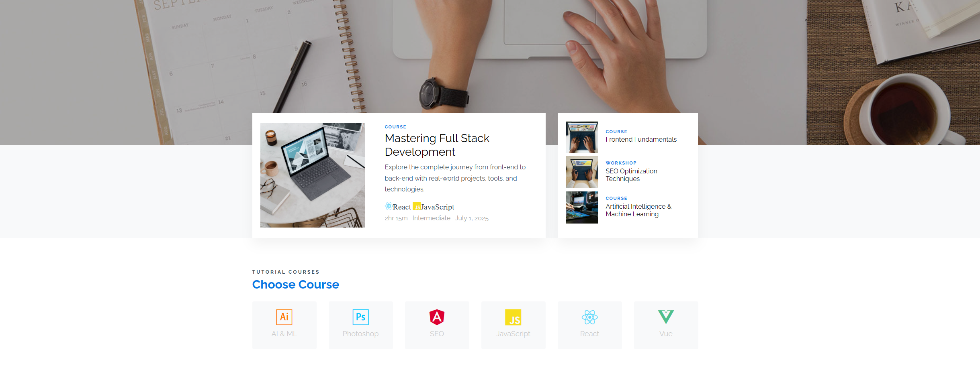This screenshot has width=980, height=366.
Task: Click the SEO Optimization workshop thumbnail
Action: [x=581, y=172]
